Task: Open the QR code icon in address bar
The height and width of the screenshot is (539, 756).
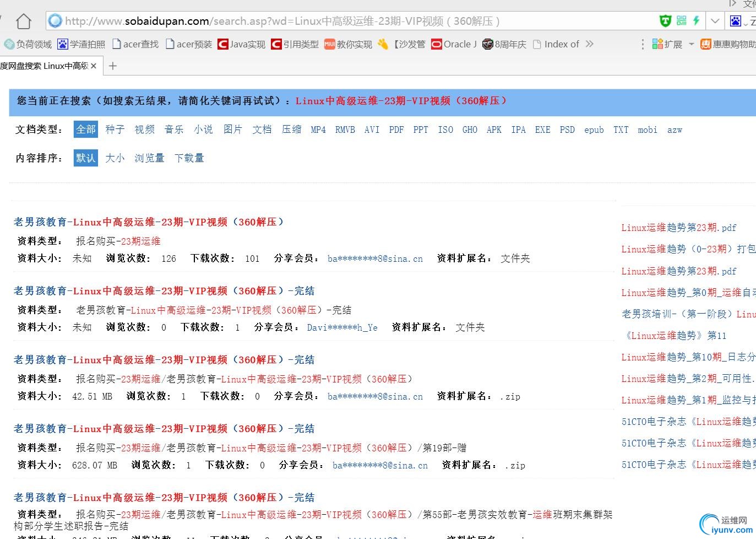Action: [x=682, y=21]
